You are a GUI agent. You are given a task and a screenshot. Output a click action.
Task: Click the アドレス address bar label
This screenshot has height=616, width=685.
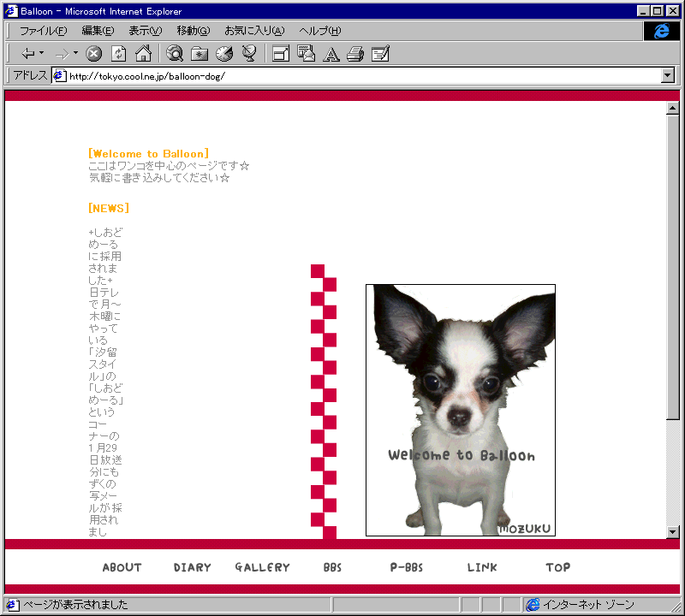click(30, 75)
